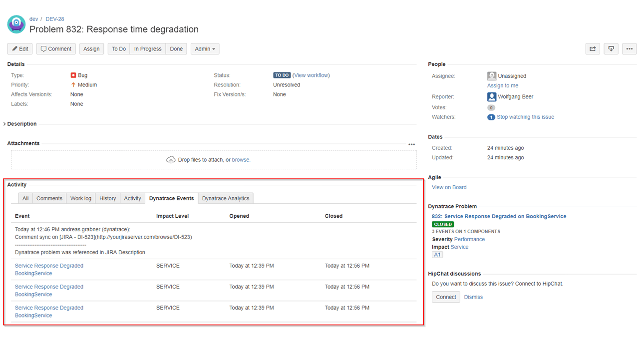
Task: Click the Edit button
Action: click(x=20, y=49)
